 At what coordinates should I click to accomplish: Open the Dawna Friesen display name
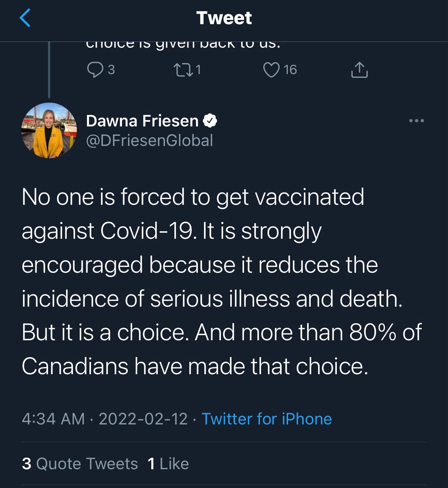coord(142,121)
